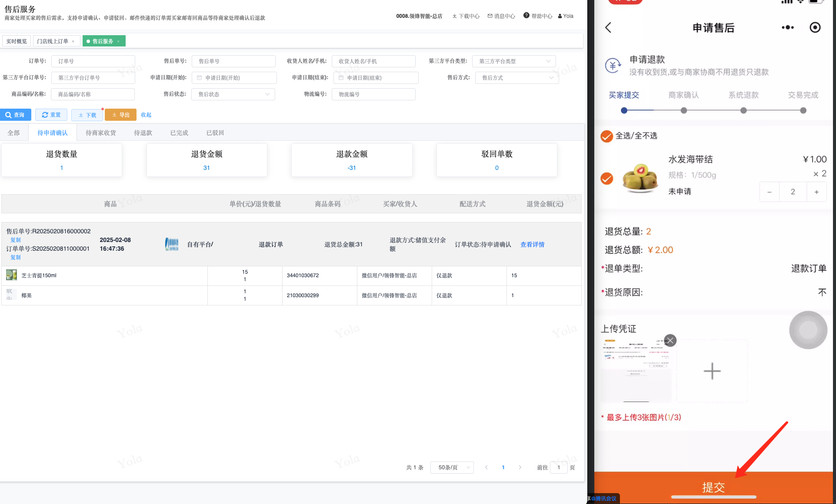Open the 查看详情 link
The width and height of the screenshot is (836, 504).
point(532,245)
